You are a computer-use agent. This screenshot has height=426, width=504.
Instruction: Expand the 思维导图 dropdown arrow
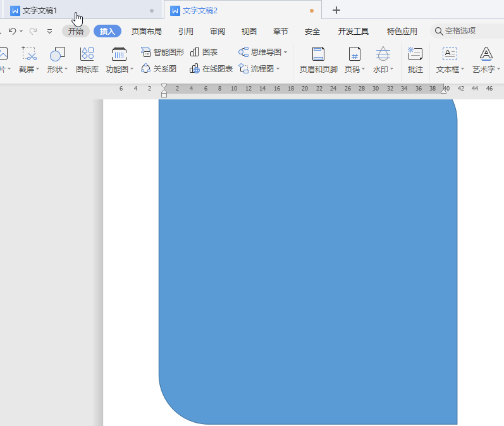coord(285,52)
